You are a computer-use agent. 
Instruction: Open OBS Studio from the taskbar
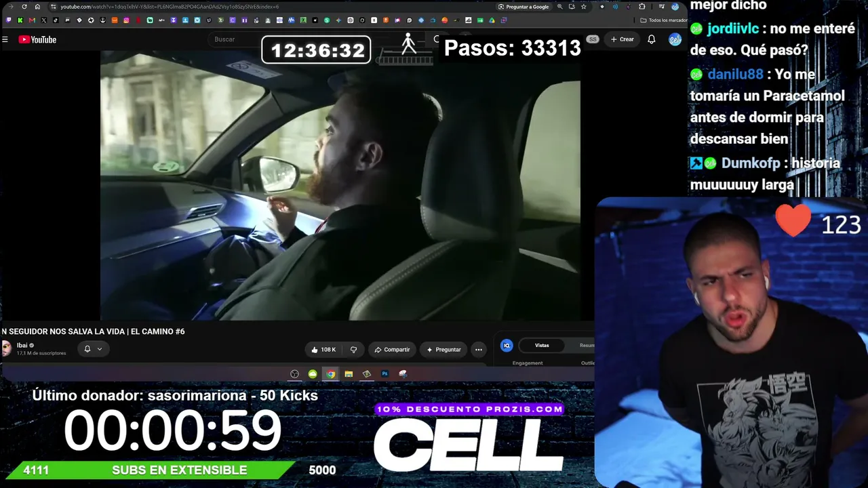tap(295, 374)
